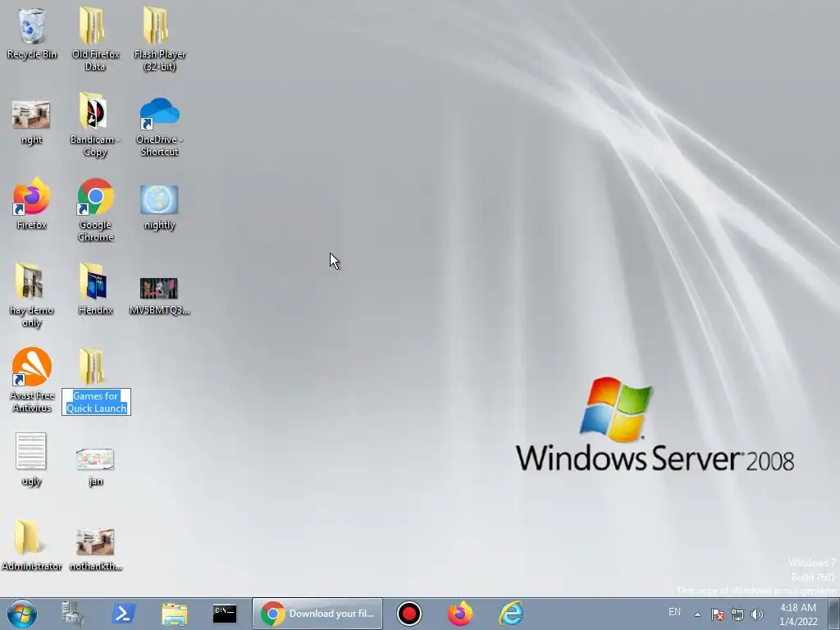Open Server Manager from the taskbar
This screenshot has width=840, height=630.
point(73,614)
